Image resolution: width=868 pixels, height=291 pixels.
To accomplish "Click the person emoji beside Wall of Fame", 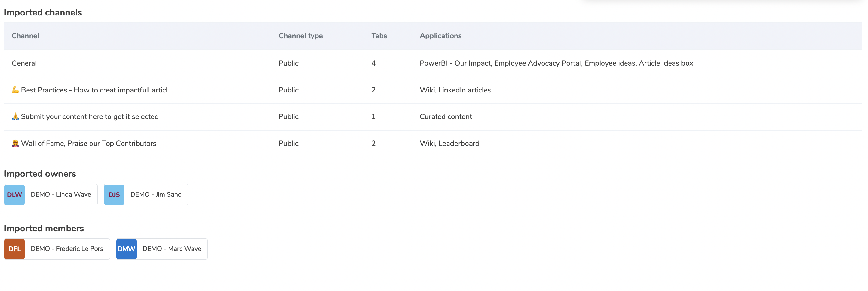I will (x=15, y=144).
